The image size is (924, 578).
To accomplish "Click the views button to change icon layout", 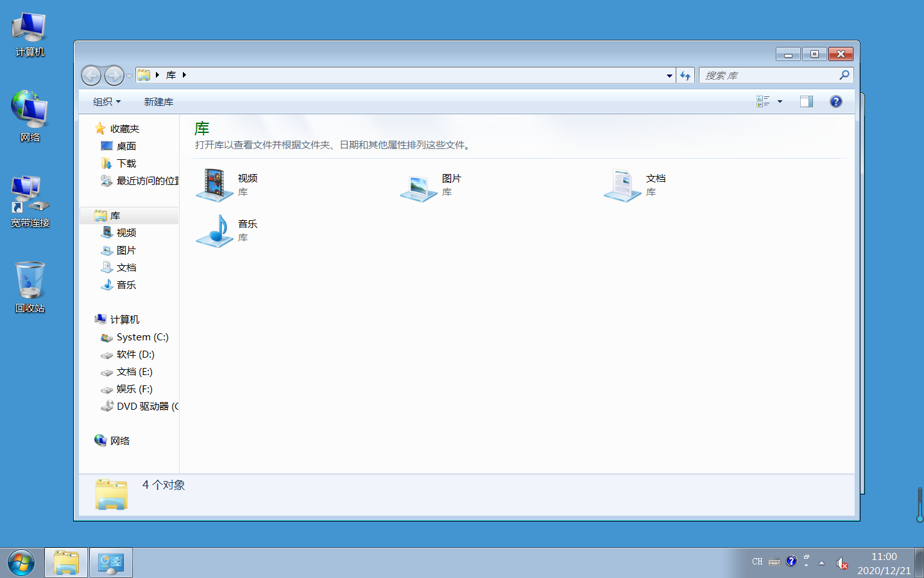I will (764, 101).
